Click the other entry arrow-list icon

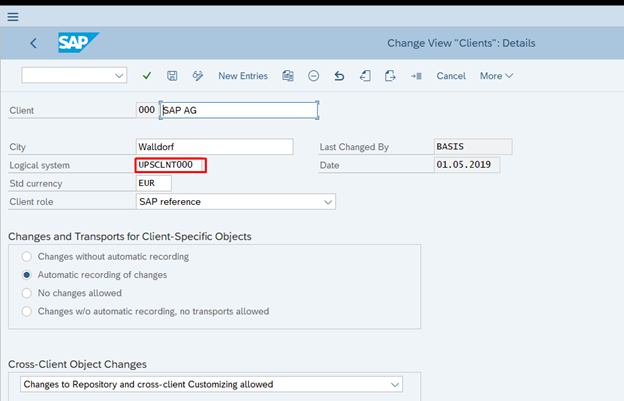[416, 76]
